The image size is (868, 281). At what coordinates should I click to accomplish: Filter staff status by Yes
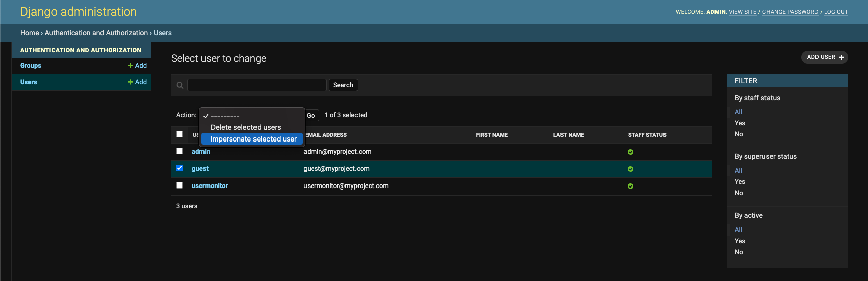click(740, 123)
